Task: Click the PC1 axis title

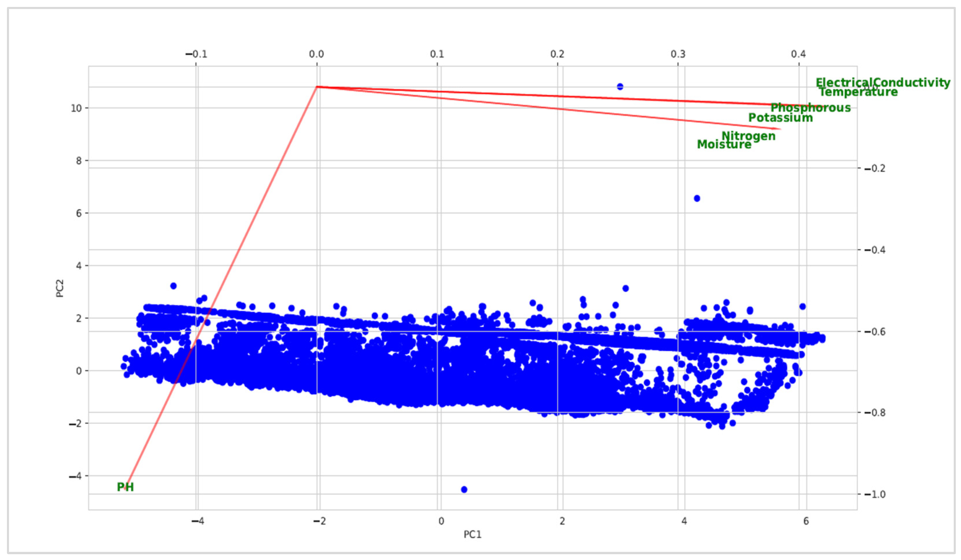Action: point(473,534)
